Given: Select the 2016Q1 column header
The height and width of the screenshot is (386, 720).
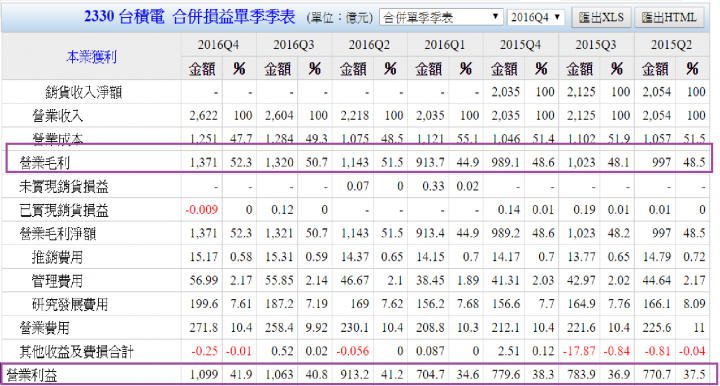Looking at the screenshot, I should pyautogui.click(x=444, y=45).
